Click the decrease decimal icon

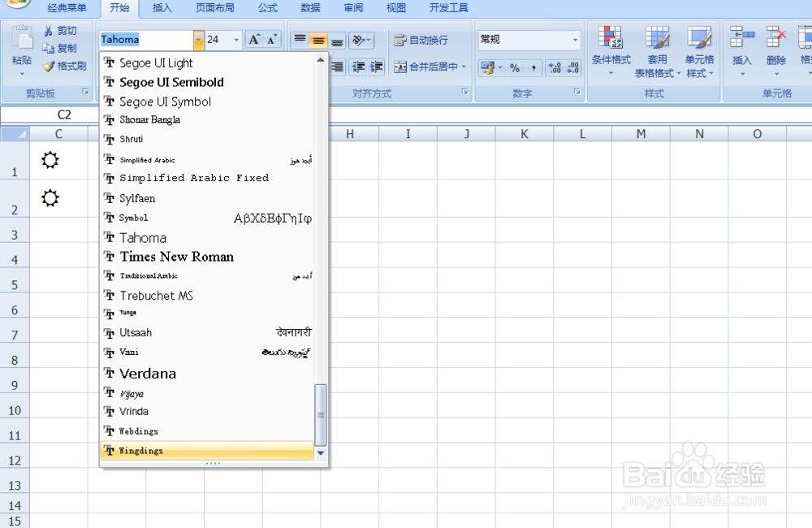[x=572, y=67]
